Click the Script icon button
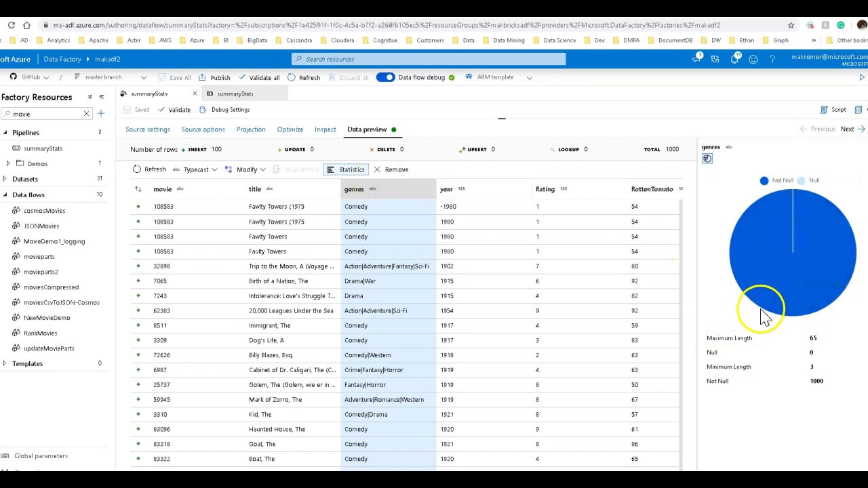This screenshot has width=868, height=488. click(833, 110)
